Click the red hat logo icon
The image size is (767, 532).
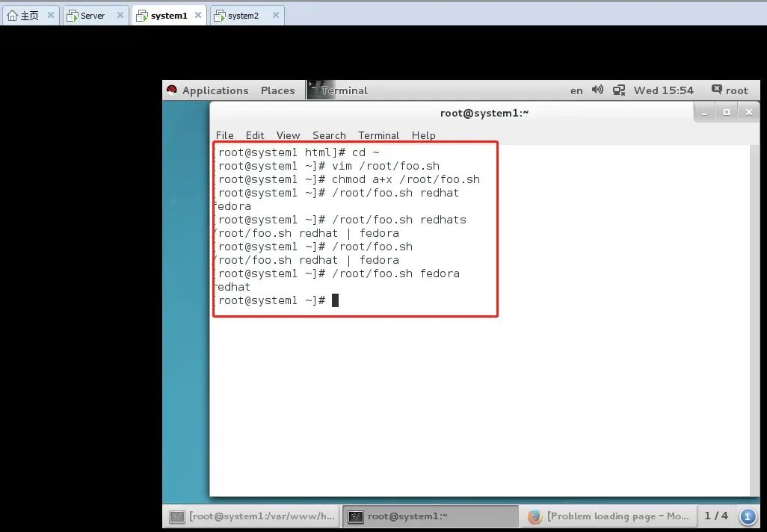(x=172, y=90)
